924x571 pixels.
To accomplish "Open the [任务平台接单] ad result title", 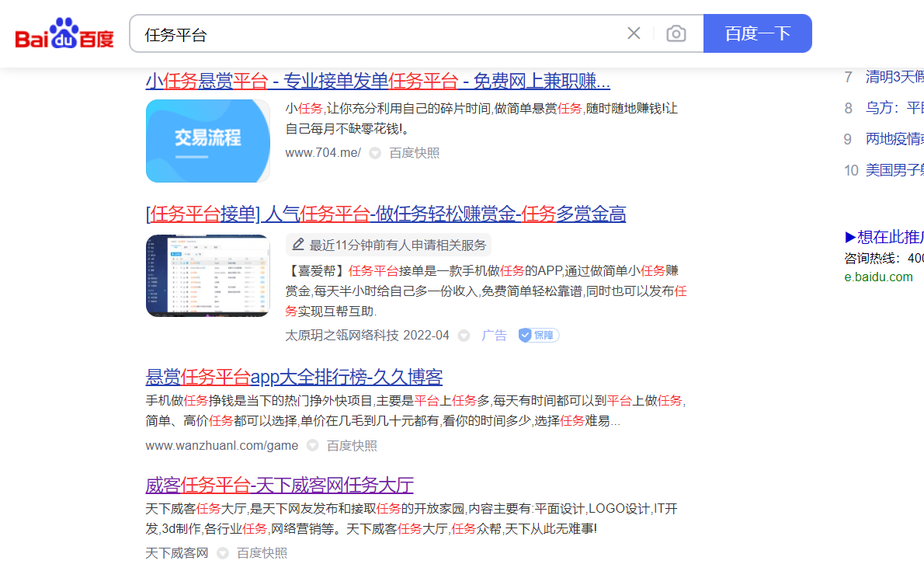I will 386,214.
